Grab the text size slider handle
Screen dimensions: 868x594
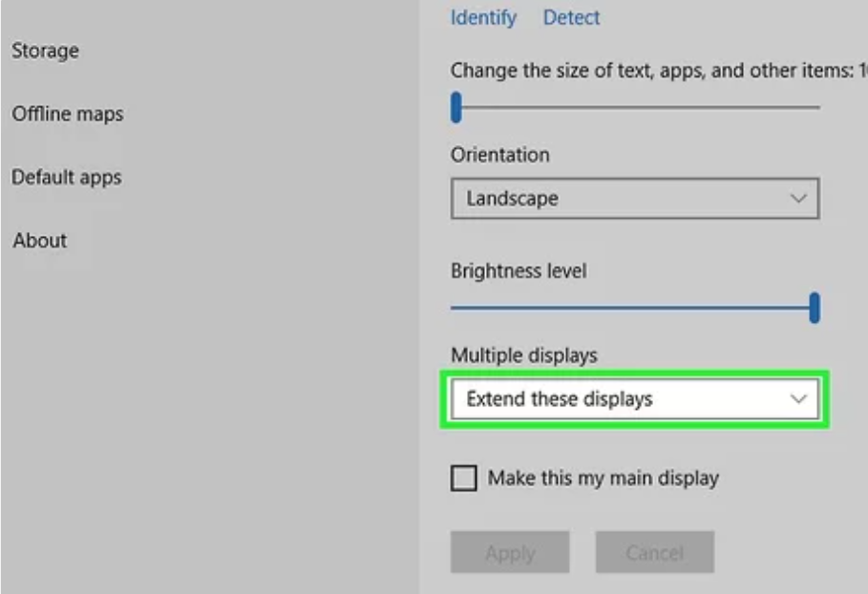(456, 107)
